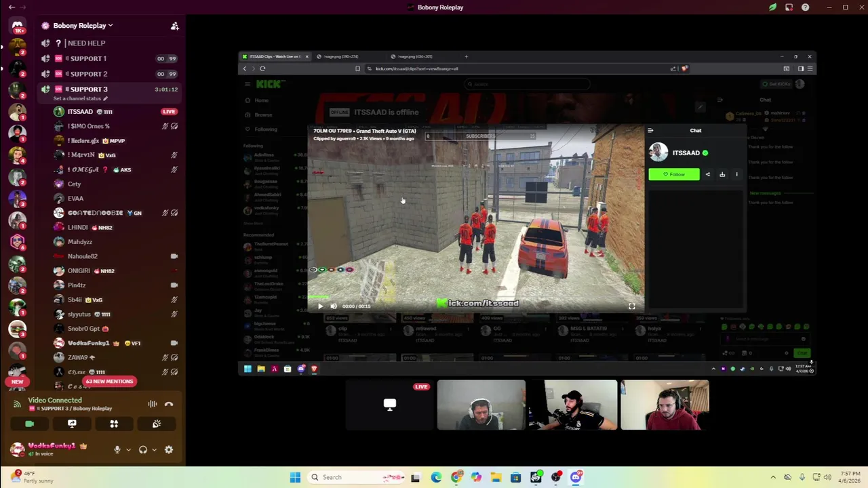Select user EVAA in voice list

click(x=75, y=199)
